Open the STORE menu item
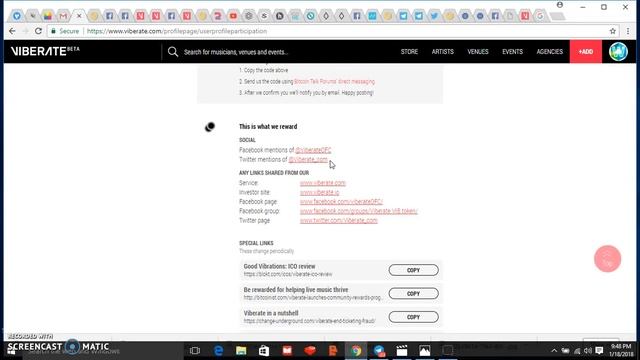 (409, 52)
